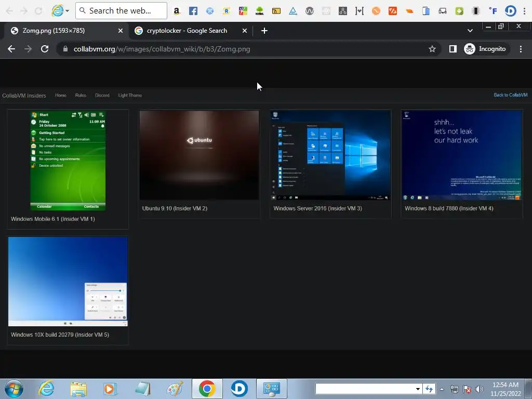Launch Internet Explorer from taskbar
Image resolution: width=532 pixels, height=399 pixels.
pos(46,389)
